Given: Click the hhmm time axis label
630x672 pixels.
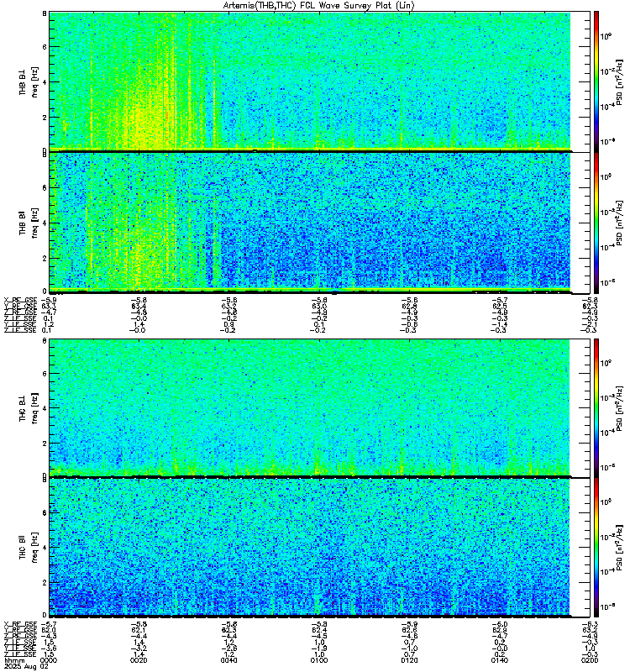Looking at the screenshot, I should [14, 660].
